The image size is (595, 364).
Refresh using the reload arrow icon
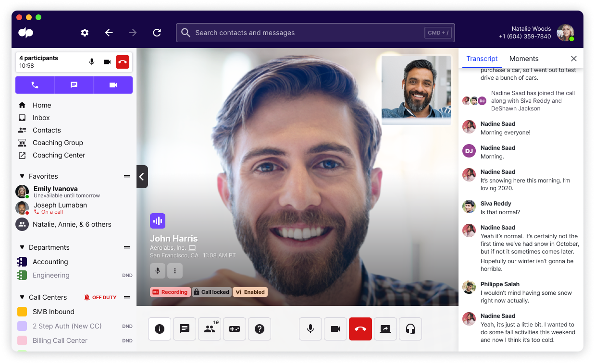pyautogui.click(x=157, y=33)
